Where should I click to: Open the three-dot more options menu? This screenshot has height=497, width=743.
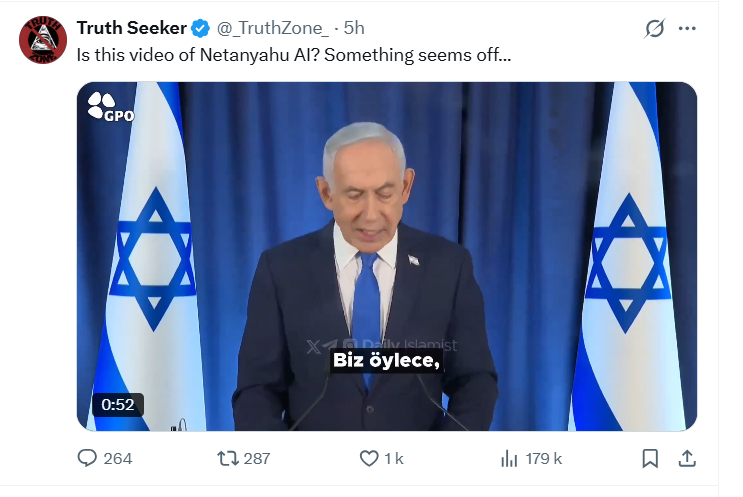coord(687,29)
